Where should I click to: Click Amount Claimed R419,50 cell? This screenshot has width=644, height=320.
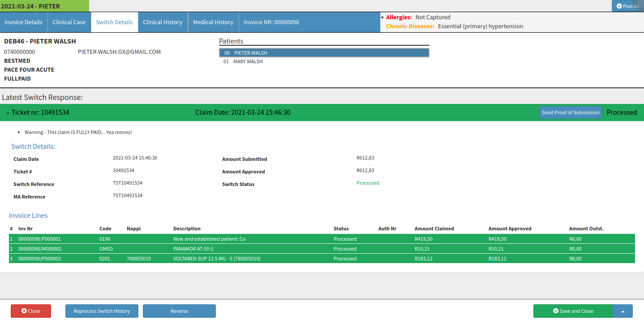point(424,239)
